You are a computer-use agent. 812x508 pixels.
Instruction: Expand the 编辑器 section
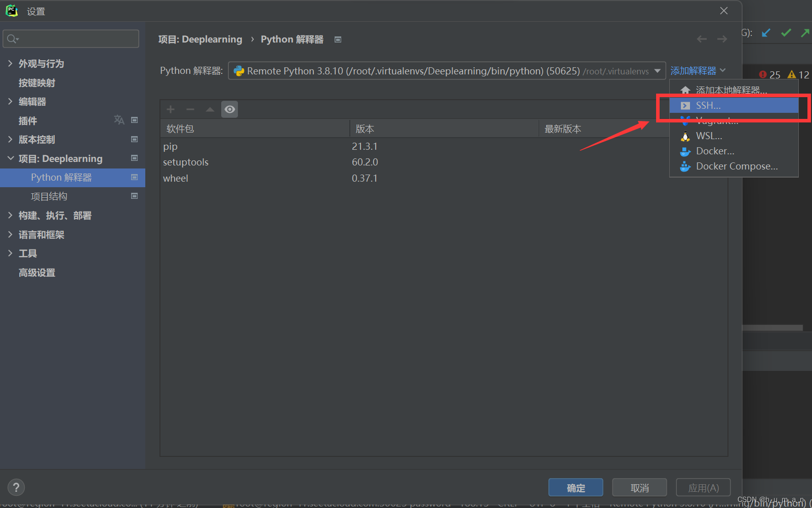pyautogui.click(x=10, y=101)
